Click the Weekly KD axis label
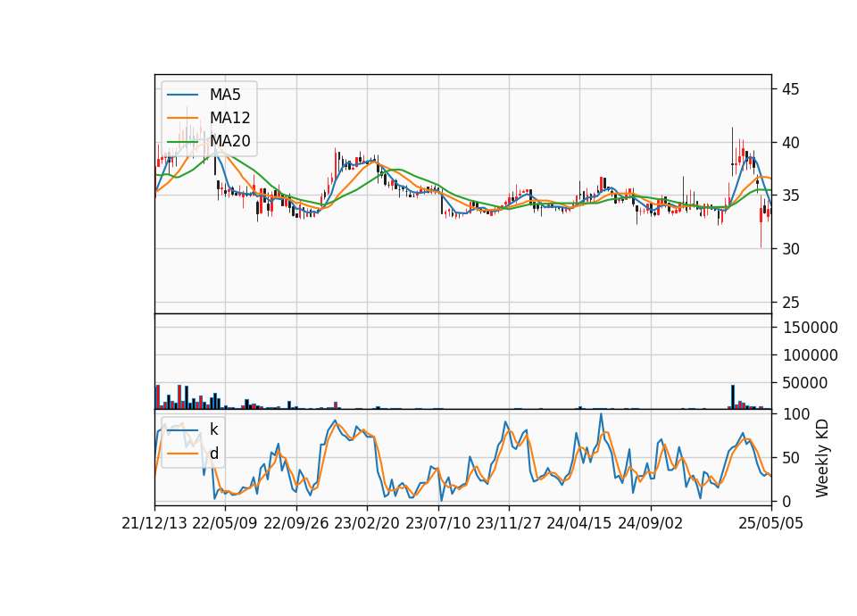This screenshot has width=857, height=616. 822,458
